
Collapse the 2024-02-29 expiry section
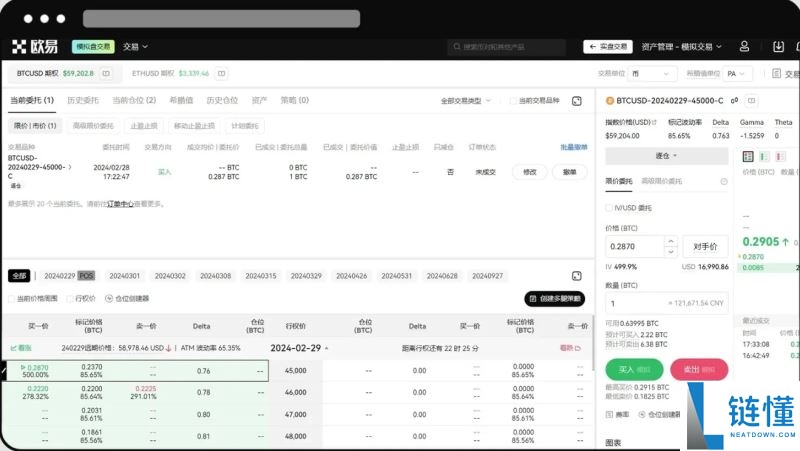(327, 348)
